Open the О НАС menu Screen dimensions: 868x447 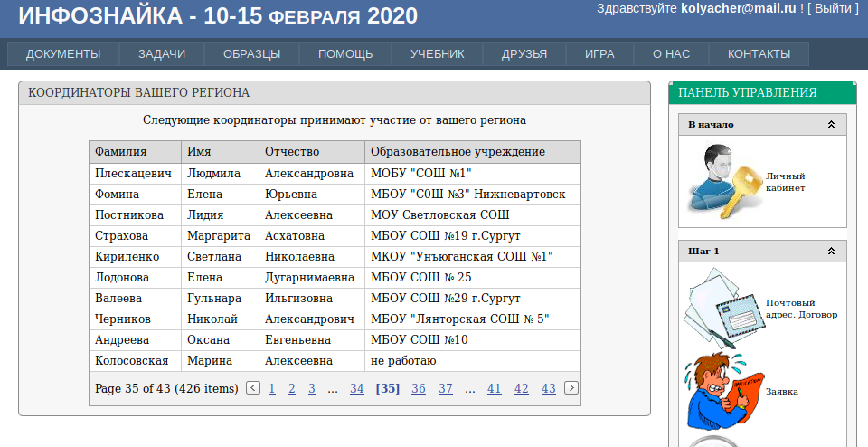[x=672, y=53]
